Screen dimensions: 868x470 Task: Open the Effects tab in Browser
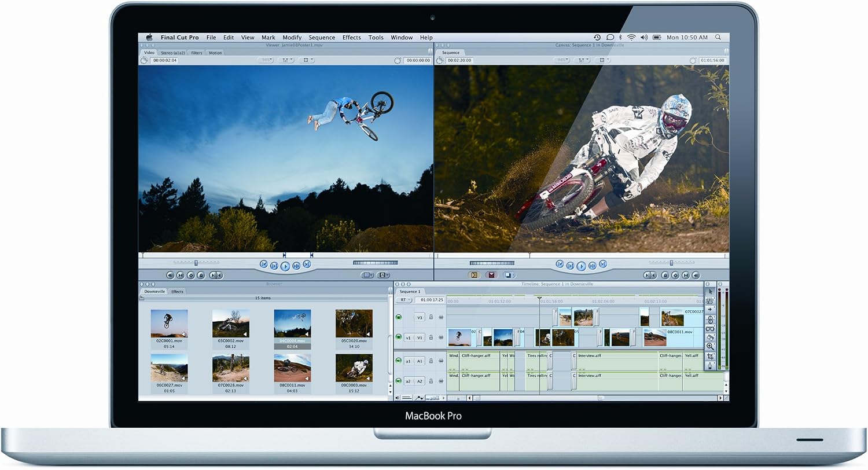tap(177, 292)
